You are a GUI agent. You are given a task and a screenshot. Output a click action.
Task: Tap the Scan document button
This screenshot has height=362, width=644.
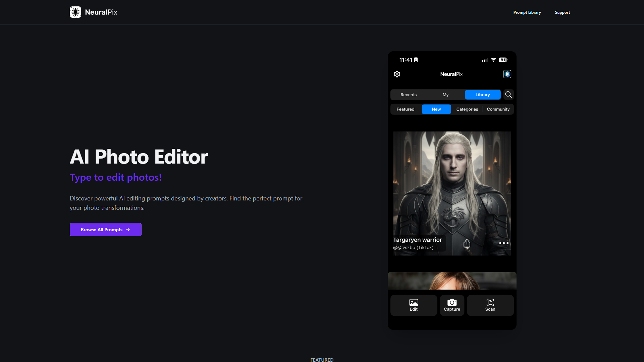click(490, 305)
